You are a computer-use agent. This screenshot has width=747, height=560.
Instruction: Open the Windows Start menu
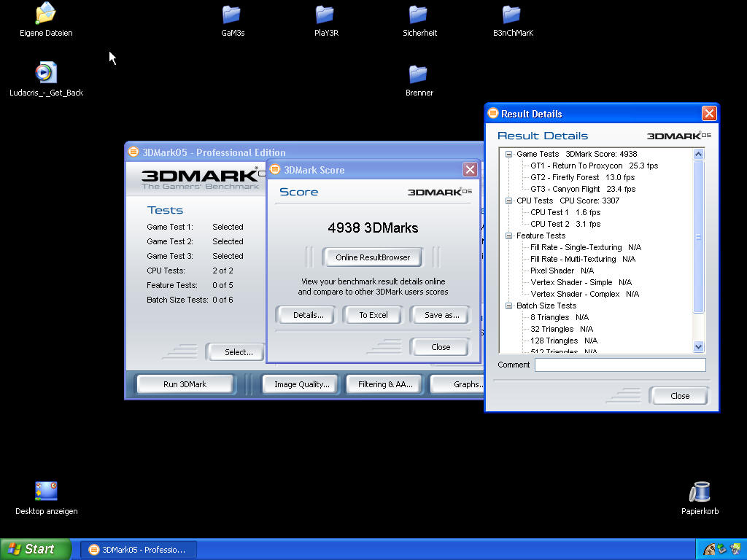35,549
